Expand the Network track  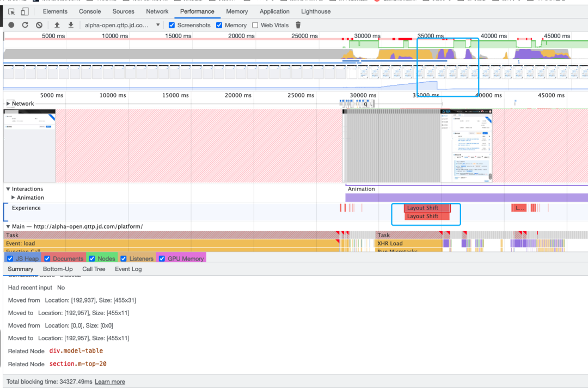(8, 103)
